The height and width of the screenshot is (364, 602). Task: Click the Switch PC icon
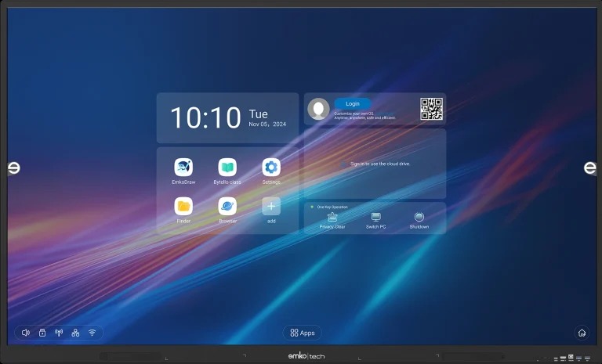tap(376, 218)
